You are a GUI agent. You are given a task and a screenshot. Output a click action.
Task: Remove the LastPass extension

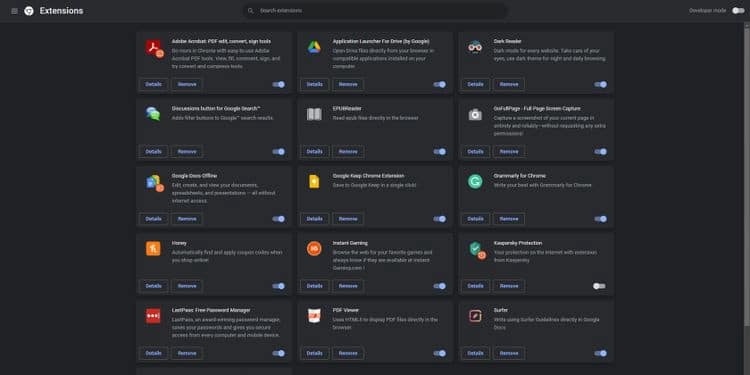click(187, 353)
